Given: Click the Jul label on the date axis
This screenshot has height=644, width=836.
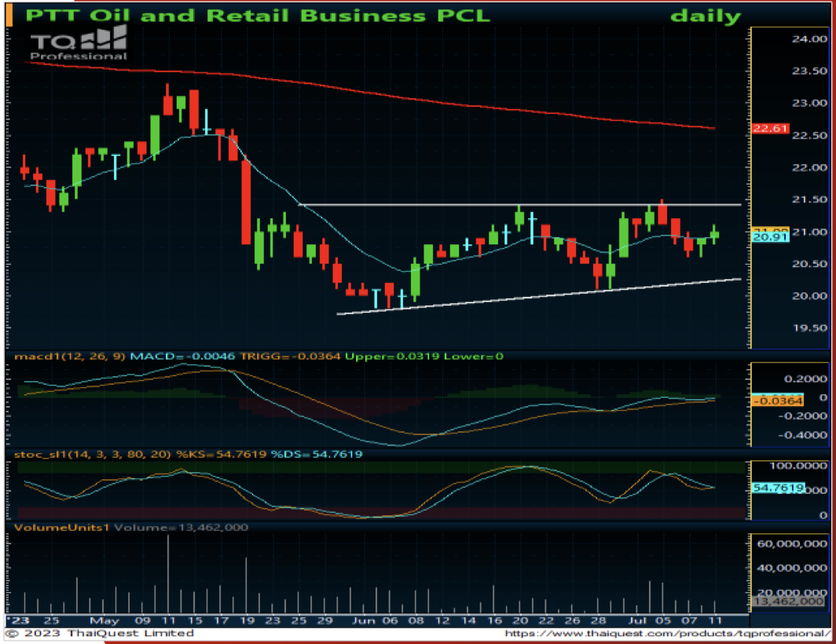Looking at the screenshot, I should [x=637, y=620].
